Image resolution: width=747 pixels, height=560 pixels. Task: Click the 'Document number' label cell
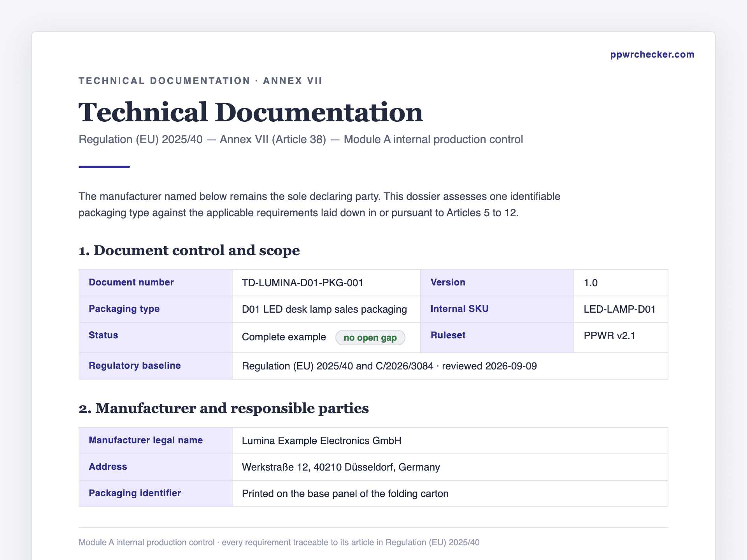pyautogui.click(x=156, y=283)
